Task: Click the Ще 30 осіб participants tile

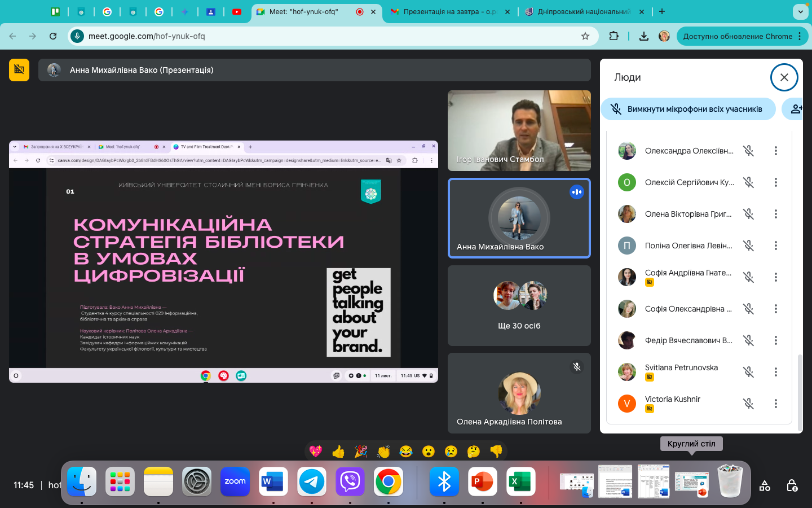Action: pos(519,305)
